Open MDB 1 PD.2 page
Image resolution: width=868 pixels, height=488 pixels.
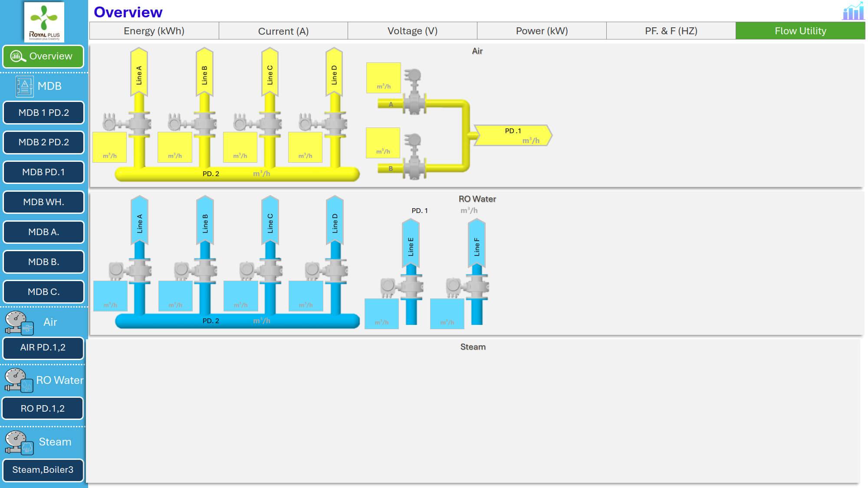(x=43, y=113)
